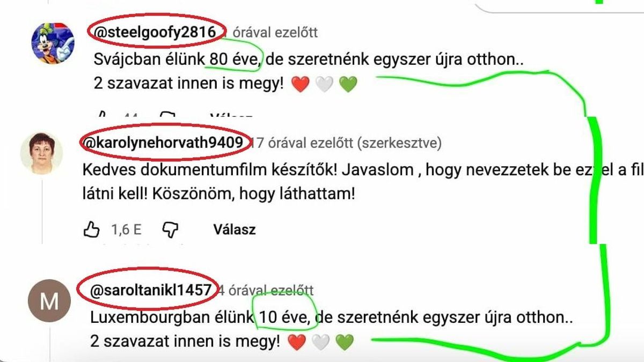
Task: Click the 'Luxembourgban élünk 10 éve' comment text
Action: pyautogui.click(x=202, y=318)
